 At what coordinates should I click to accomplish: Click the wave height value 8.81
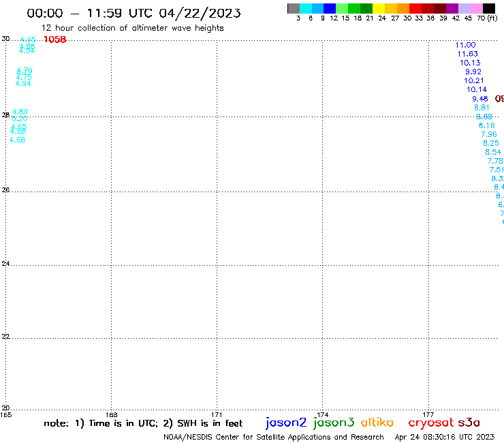(x=482, y=108)
